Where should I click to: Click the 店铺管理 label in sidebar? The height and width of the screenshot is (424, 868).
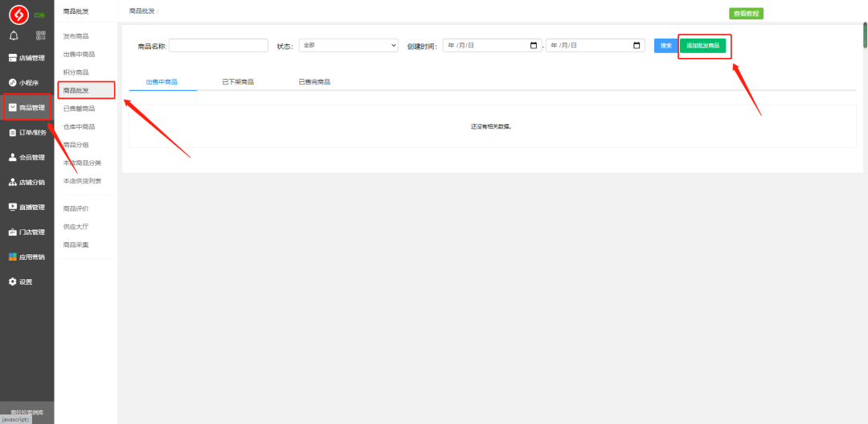[32, 58]
